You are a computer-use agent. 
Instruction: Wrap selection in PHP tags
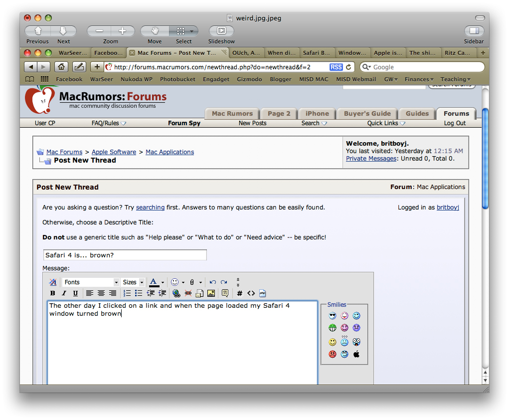click(x=263, y=293)
